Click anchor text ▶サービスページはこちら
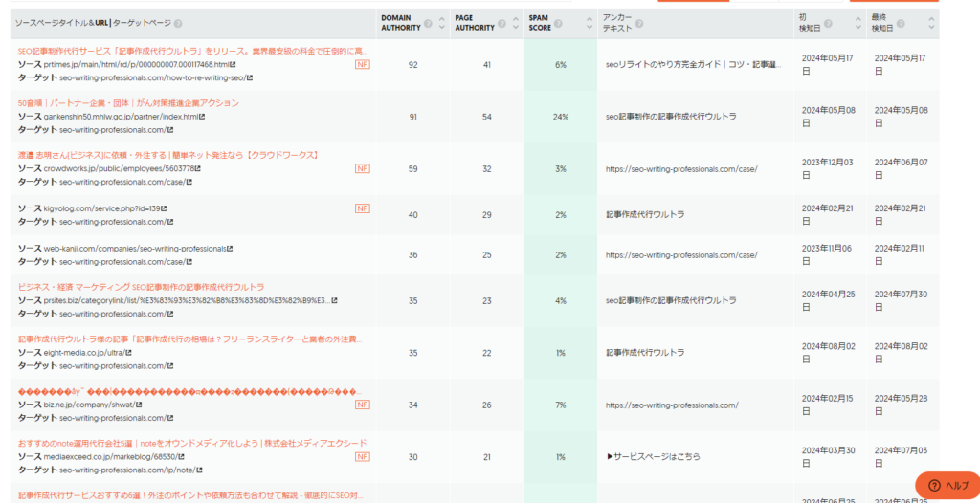 653,457
